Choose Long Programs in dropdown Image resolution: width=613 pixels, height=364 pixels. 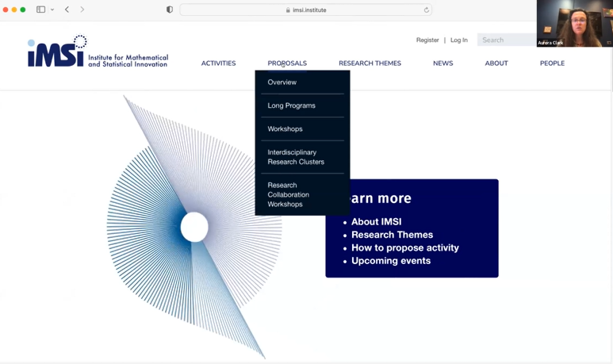pos(291,105)
